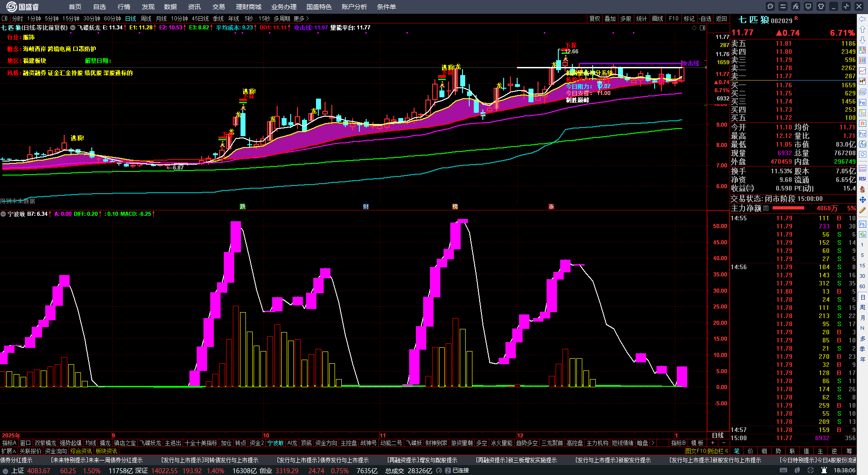The width and height of the screenshot is (868, 475).
Task: Click the orange 榜 marker on the chart
Action: coord(455,206)
